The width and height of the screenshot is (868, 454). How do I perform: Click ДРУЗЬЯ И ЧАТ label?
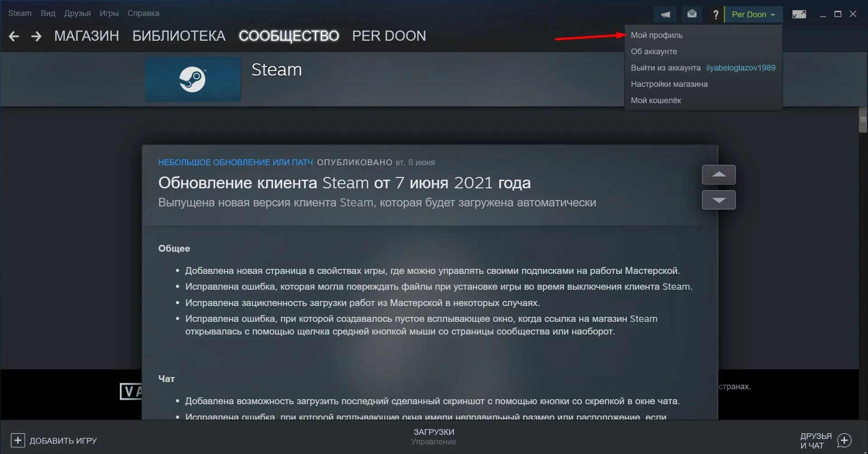(816, 441)
